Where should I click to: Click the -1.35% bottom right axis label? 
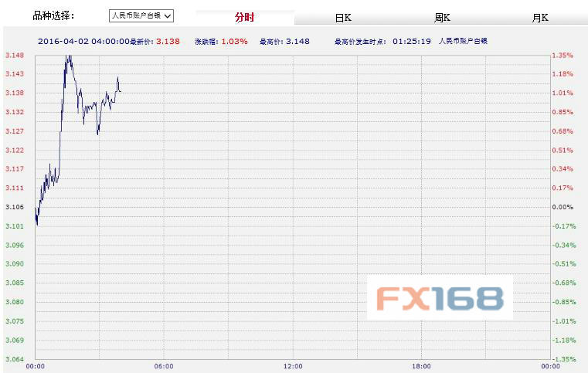tap(562, 359)
